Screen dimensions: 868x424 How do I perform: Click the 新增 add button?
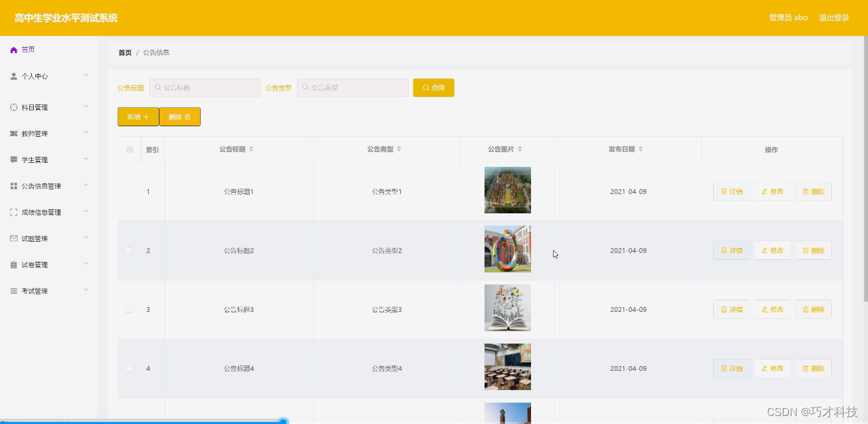[x=138, y=117]
